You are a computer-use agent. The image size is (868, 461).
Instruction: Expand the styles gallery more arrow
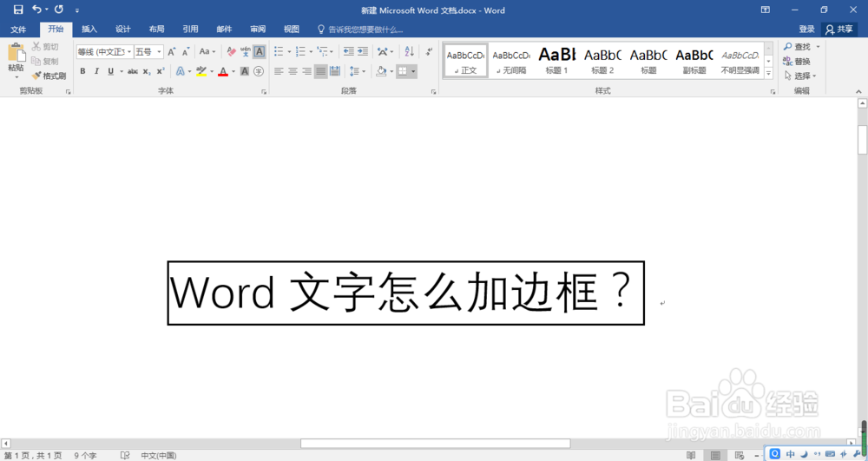coord(768,73)
